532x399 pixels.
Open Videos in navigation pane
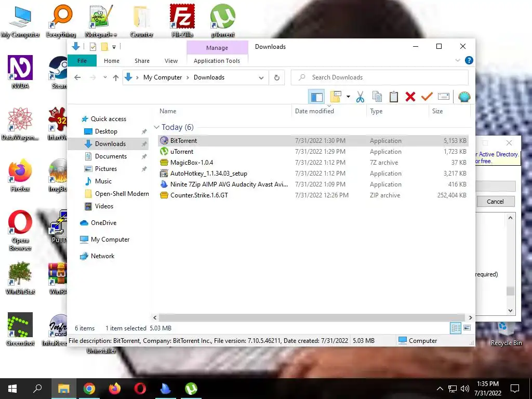(104, 206)
